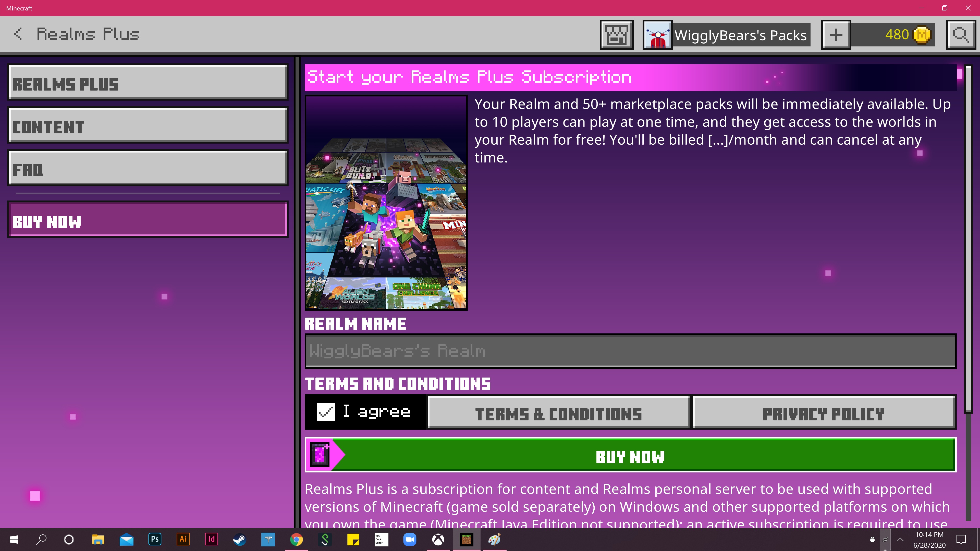Show hidden system tray icons chevron
This screenshot has width=980, height=551.
pos(900,539)
